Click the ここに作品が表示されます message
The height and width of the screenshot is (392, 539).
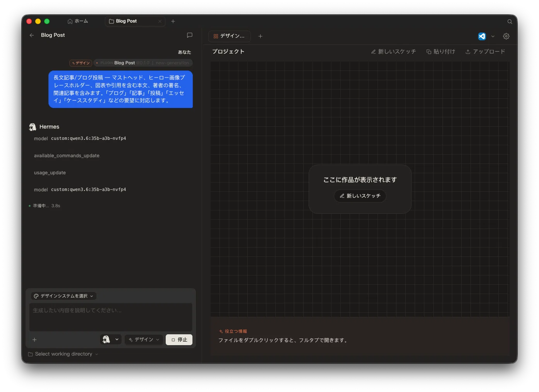[x=360, y=180]
